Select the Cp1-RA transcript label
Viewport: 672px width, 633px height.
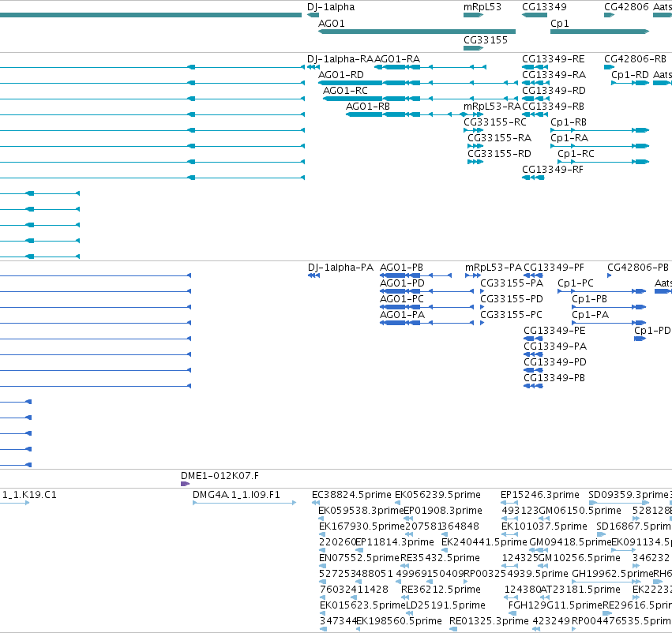(569, 138)
